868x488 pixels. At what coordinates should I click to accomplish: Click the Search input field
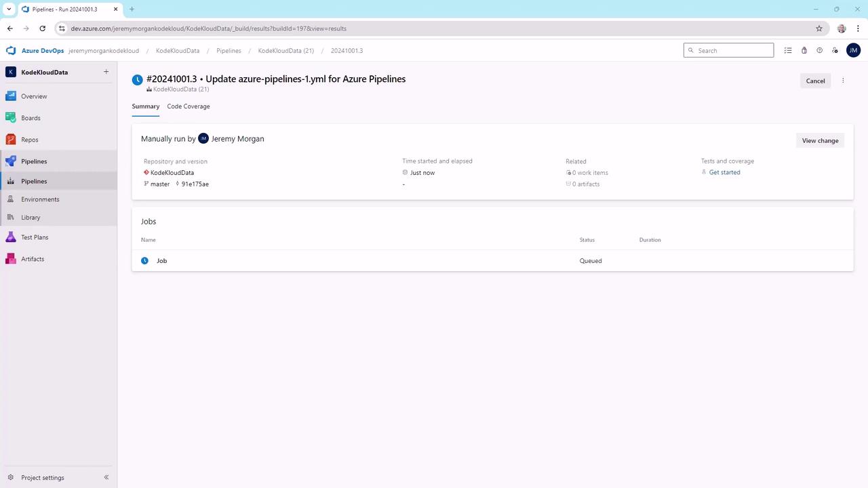click(x=728, y=50)
